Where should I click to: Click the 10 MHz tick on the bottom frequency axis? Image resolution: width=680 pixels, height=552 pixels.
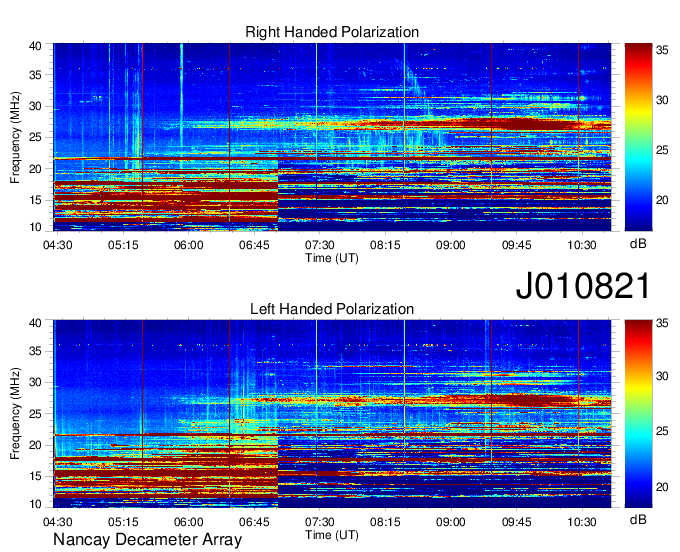[x=35, y=504]
